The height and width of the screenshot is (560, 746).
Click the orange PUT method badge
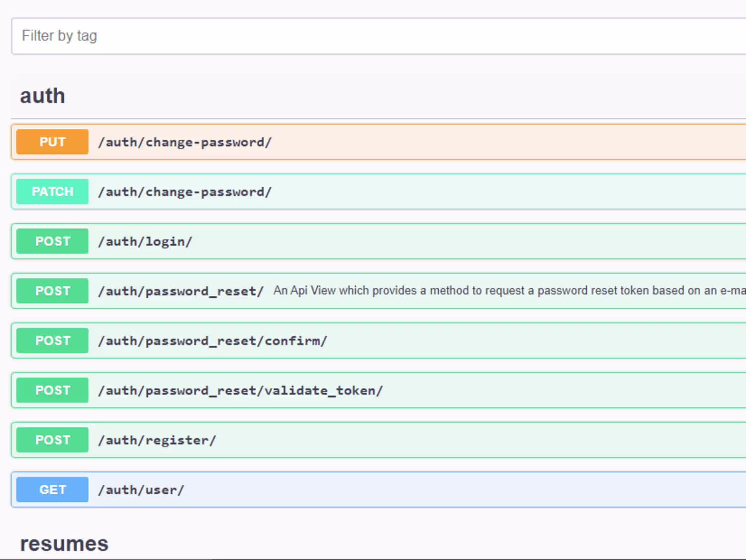52,142
